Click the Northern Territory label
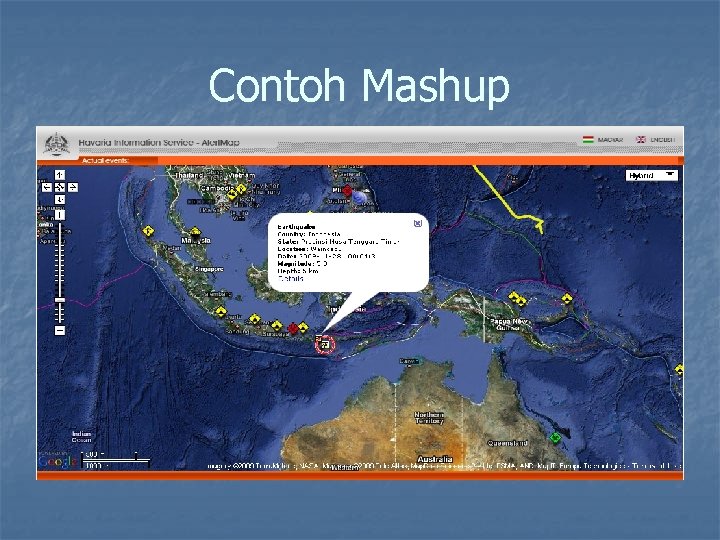 point(429,417)
